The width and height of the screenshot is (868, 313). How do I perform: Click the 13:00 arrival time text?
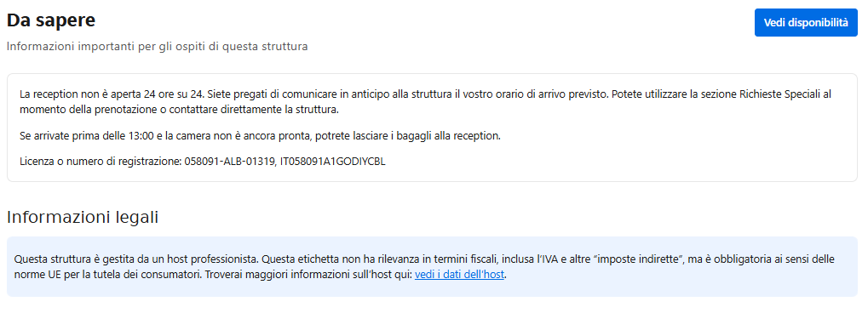[141, 136]
